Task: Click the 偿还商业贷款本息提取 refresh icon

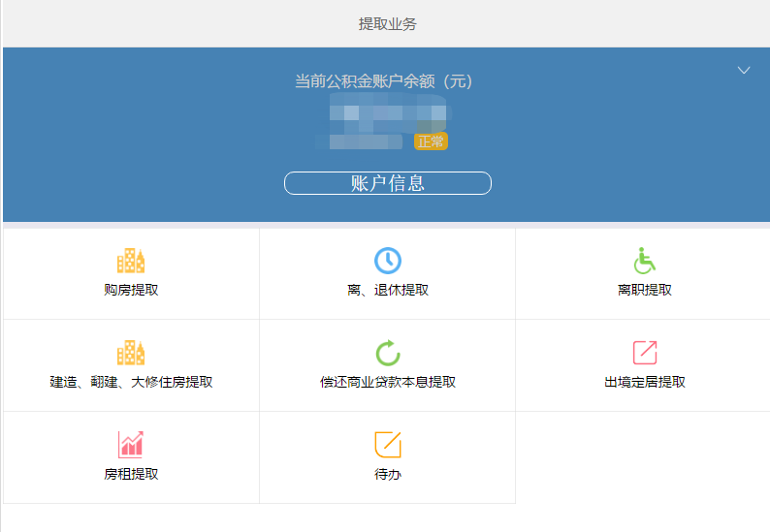Action: [387, 353]
